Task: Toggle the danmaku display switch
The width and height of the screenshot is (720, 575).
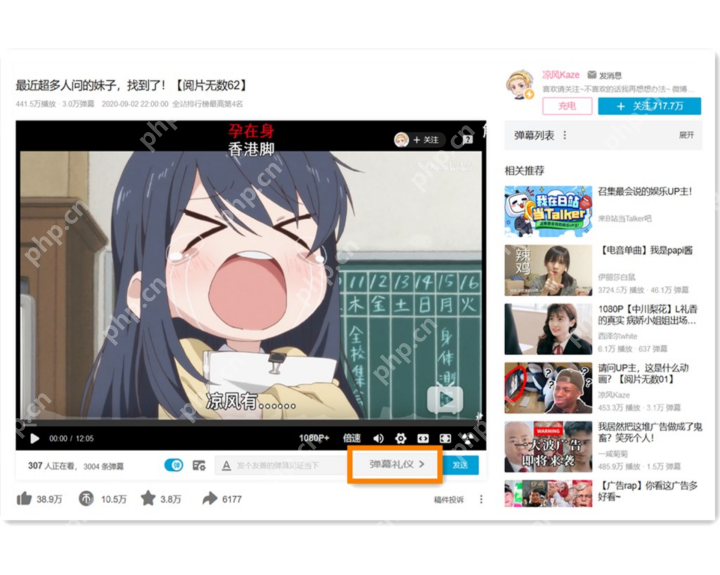Action: click(174, 465)
